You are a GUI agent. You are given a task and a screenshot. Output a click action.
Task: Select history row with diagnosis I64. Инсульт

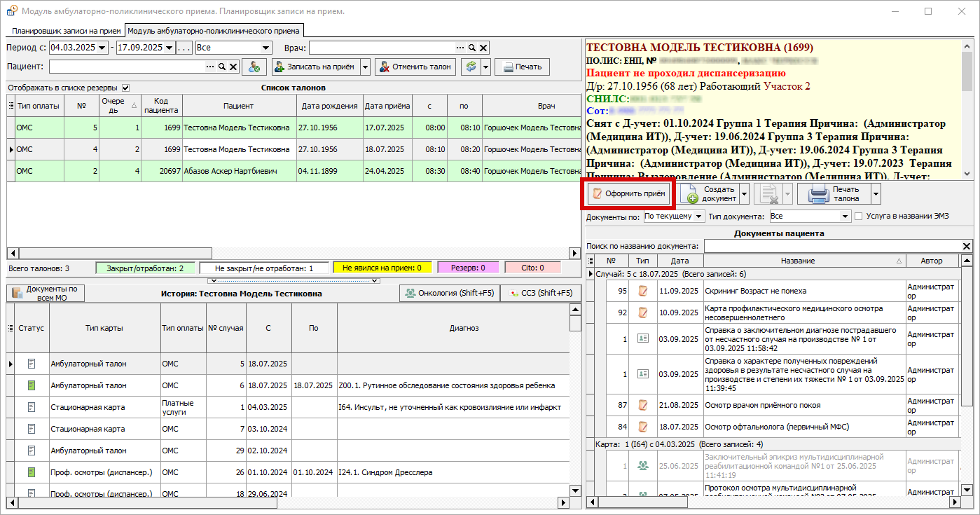[x=287, y=407]
